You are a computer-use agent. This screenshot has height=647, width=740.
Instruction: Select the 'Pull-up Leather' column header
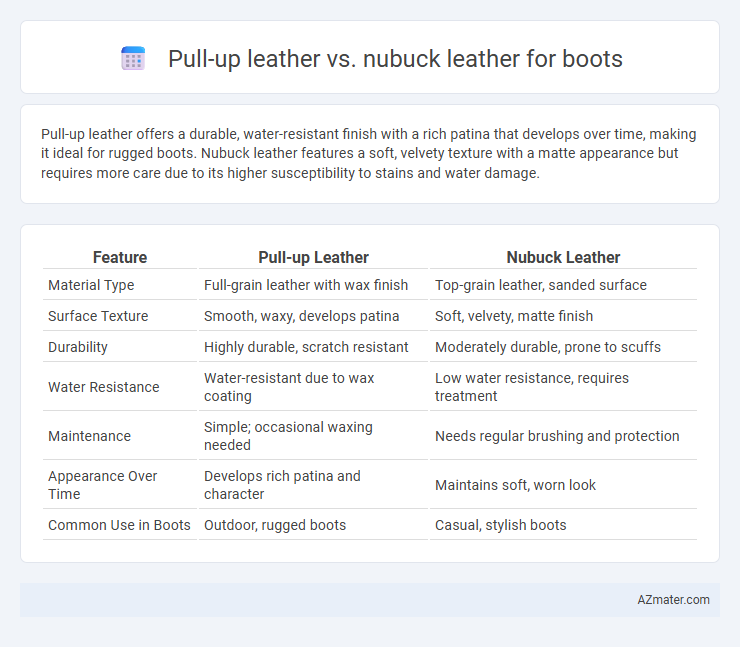click(x=313, y=257)
